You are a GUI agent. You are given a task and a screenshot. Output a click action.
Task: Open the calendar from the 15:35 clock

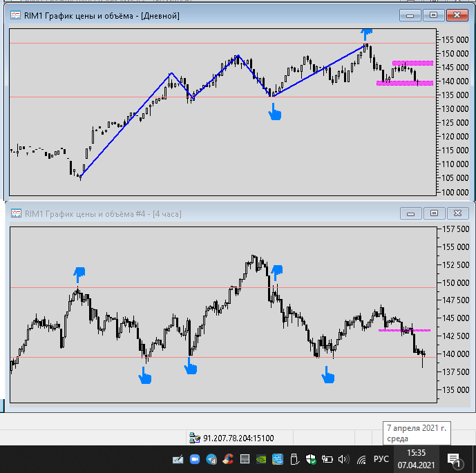416,459
